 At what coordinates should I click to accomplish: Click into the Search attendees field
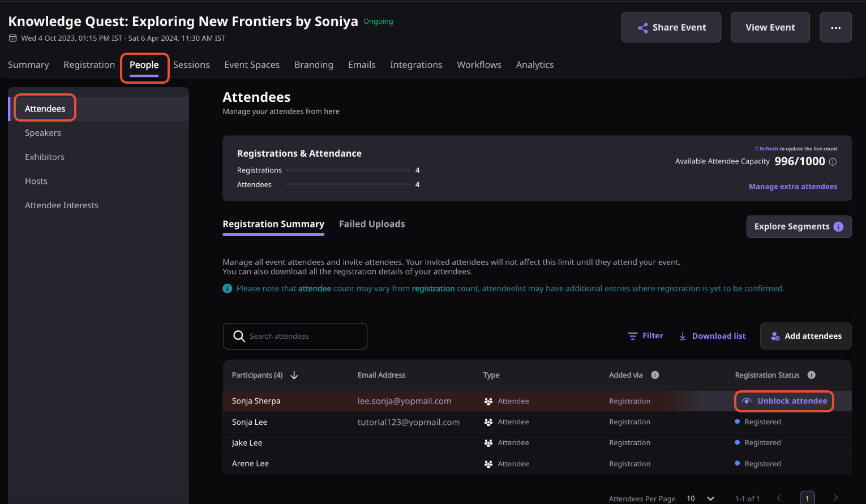[295, 336]
